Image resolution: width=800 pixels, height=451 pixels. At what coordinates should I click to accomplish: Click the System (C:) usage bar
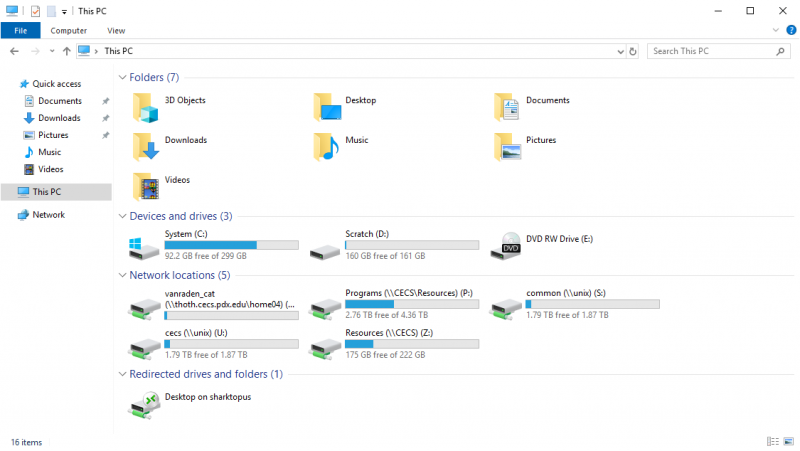[232, 245]
